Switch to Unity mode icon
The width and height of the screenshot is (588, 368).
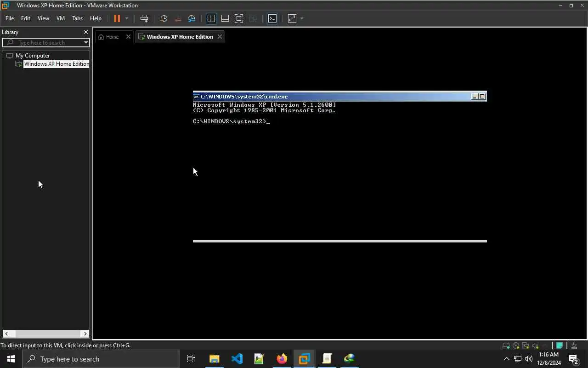[x=253, y=18]
